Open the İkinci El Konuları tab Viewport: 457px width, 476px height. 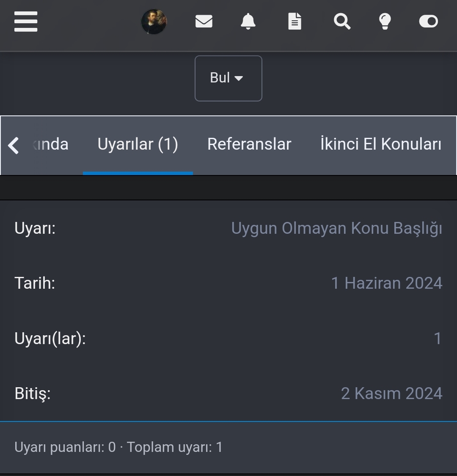click(x=380, y=145)
